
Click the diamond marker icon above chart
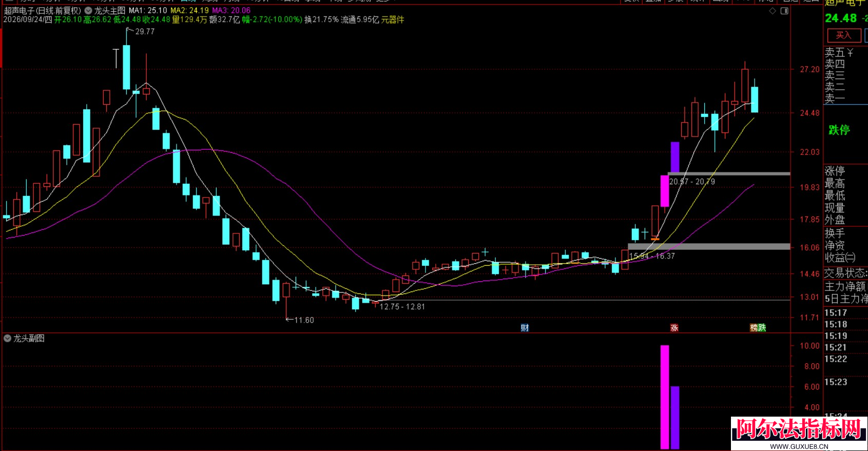point(773,11)
